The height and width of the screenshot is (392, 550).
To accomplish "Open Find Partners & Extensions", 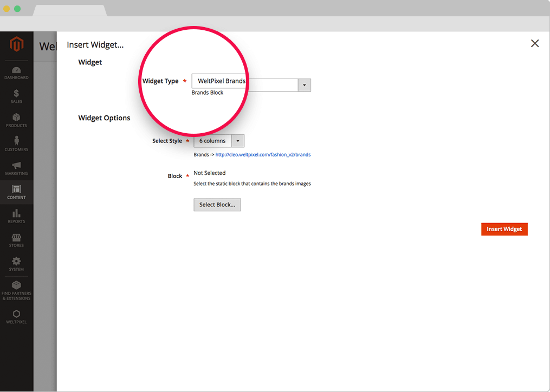I will pos(16,290).
